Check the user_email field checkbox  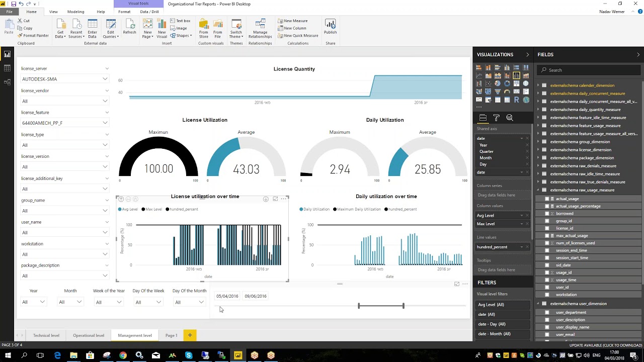point(547,334)
